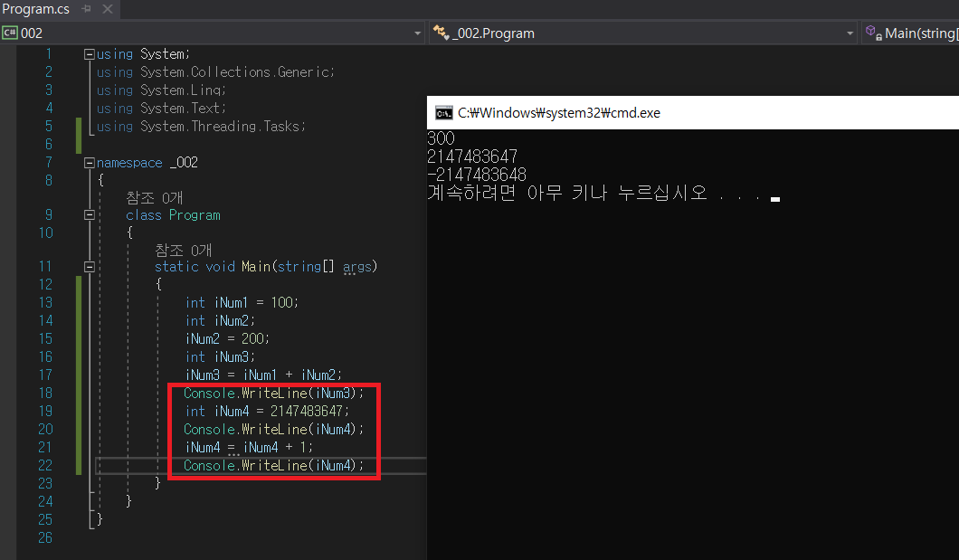Click the _002.Program class icon
Screen dimensions: 959x560
tap(441, 33)
